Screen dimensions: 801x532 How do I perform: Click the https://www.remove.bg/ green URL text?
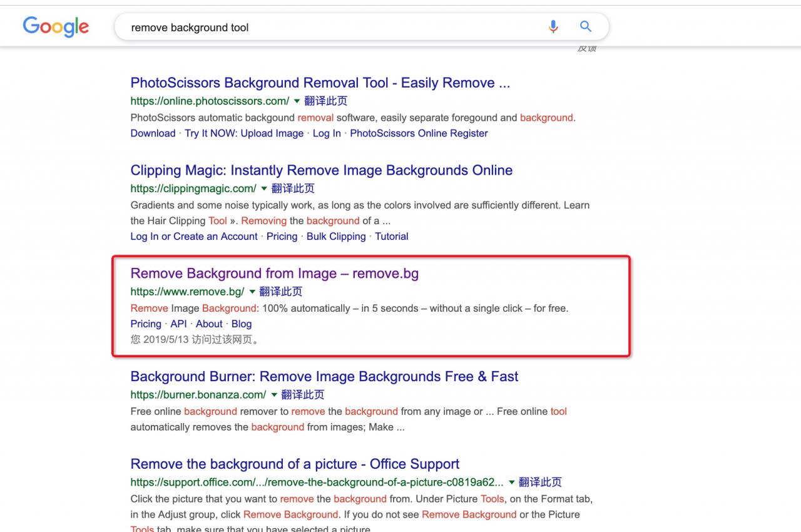coord(187,292)
